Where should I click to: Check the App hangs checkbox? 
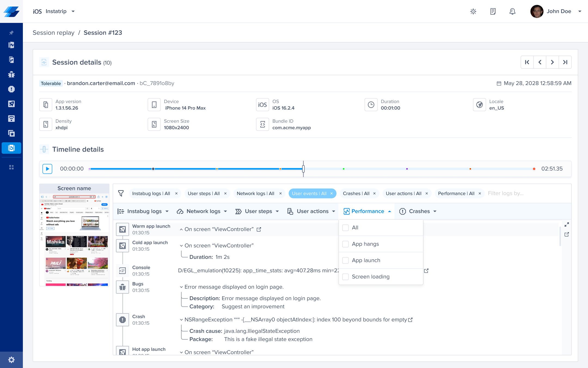coord(345,244)
